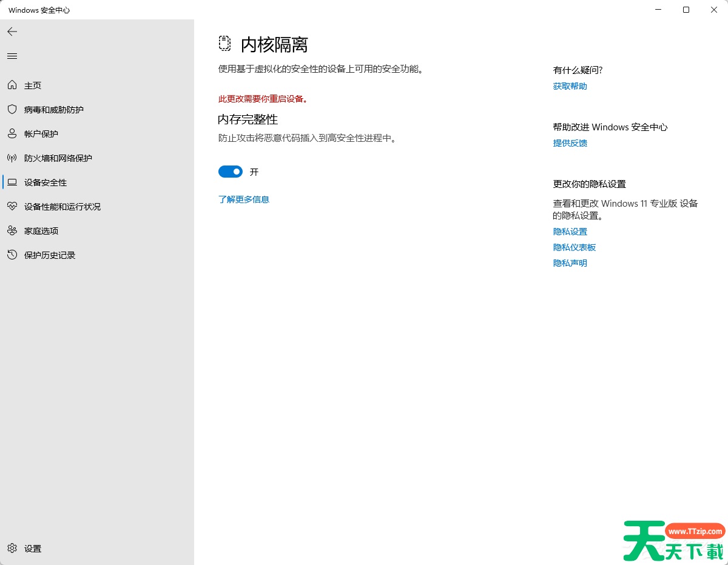Click the back arrow at top left
This screenshot has height=565, width=728.
12,32
